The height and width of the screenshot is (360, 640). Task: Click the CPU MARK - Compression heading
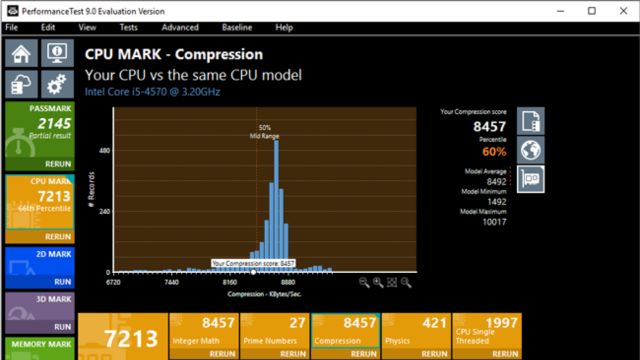[174, 54]
